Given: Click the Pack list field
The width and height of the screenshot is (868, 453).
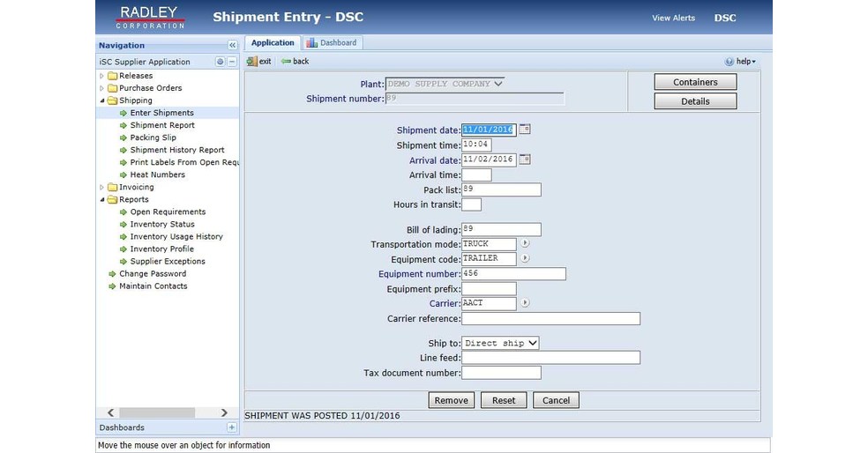Looking at the screenshot, I should click(x=501, y=189).
